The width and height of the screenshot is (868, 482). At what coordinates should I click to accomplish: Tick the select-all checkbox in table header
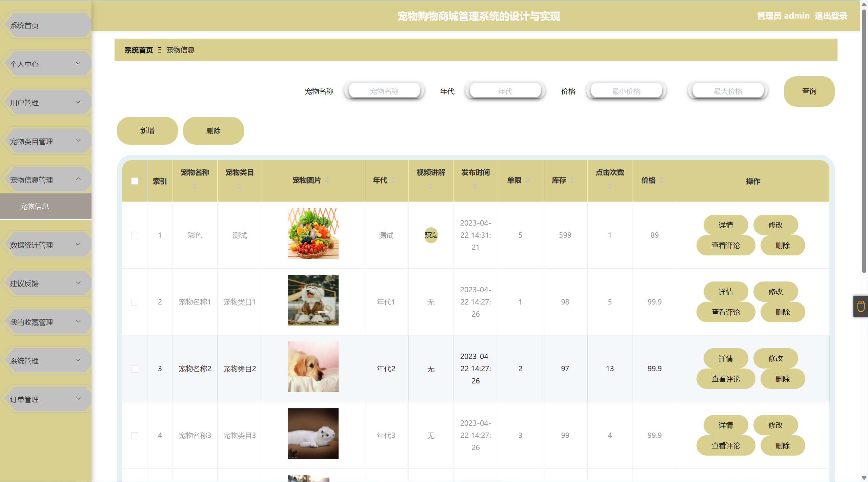[135, 181]
